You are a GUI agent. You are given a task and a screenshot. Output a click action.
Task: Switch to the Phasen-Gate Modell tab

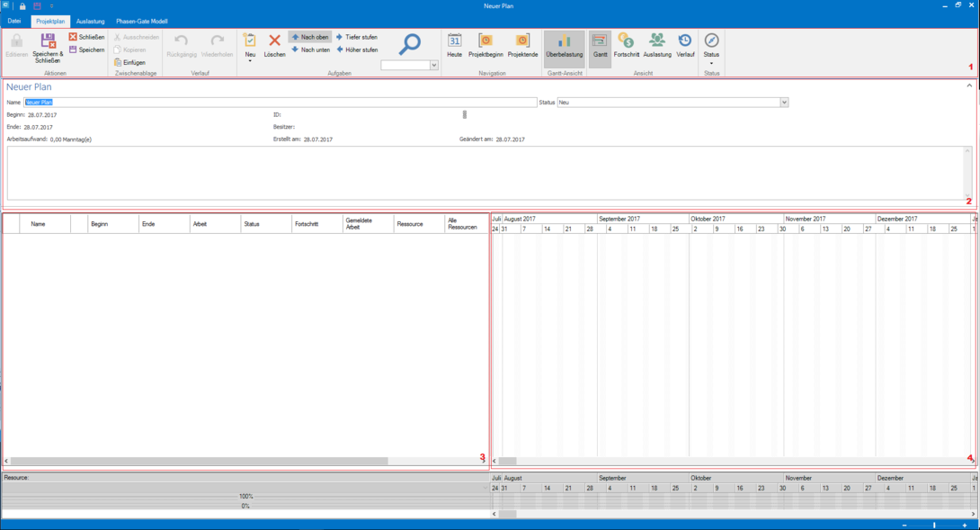pos(141,21)
